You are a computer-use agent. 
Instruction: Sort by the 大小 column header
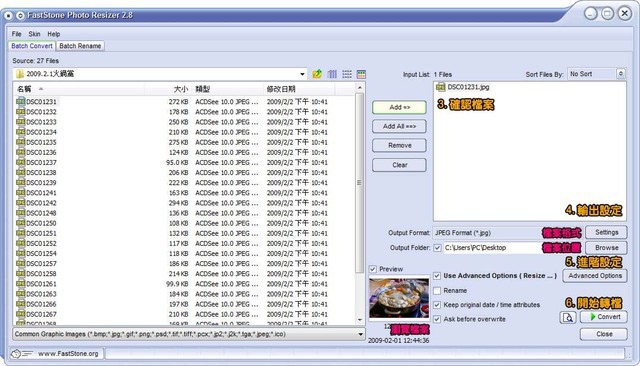(x=167, y=89)
